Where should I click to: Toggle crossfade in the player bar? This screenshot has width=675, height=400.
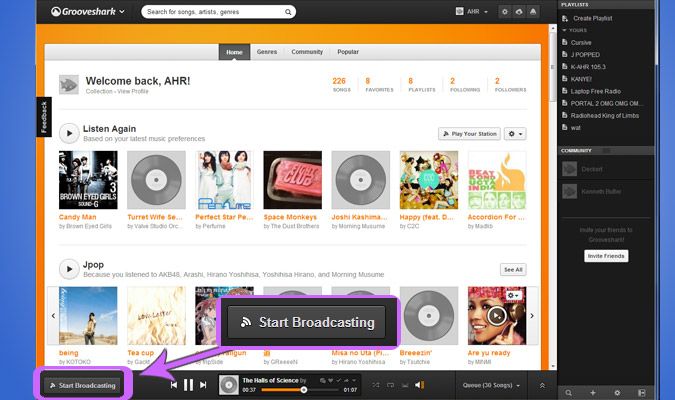pyautogui.click(x=405, y=385)
